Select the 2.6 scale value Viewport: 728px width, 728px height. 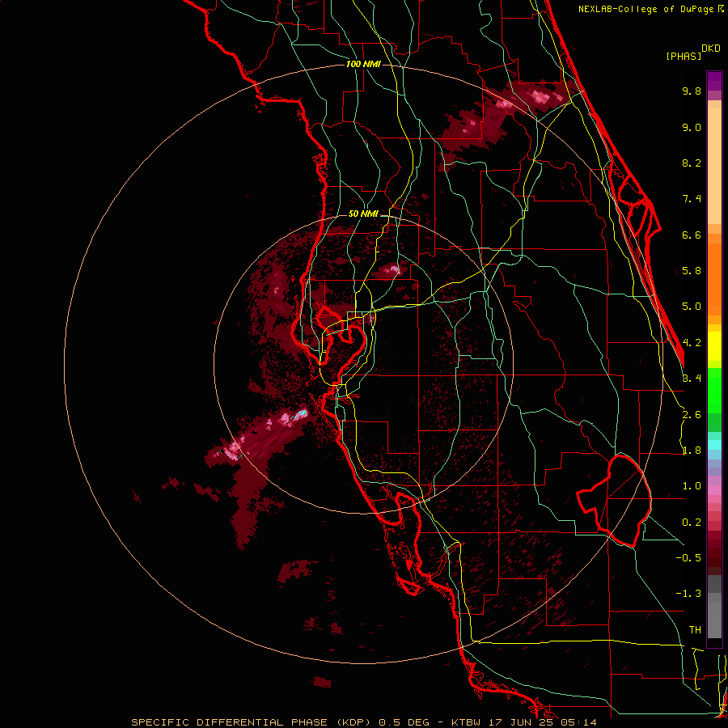coord(692,415)
